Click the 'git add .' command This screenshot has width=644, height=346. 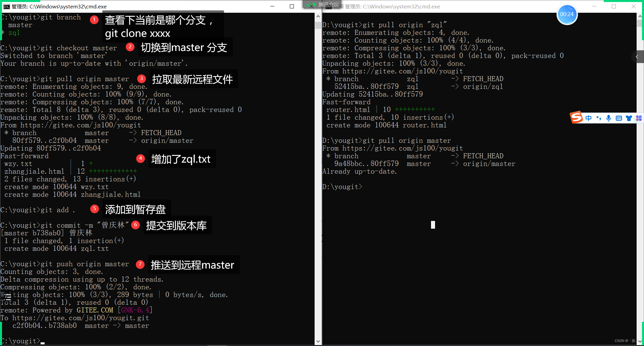click(58, 210)
